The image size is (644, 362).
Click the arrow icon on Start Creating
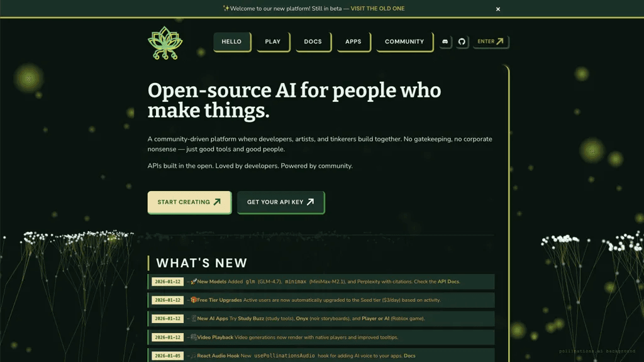point(217,202)
